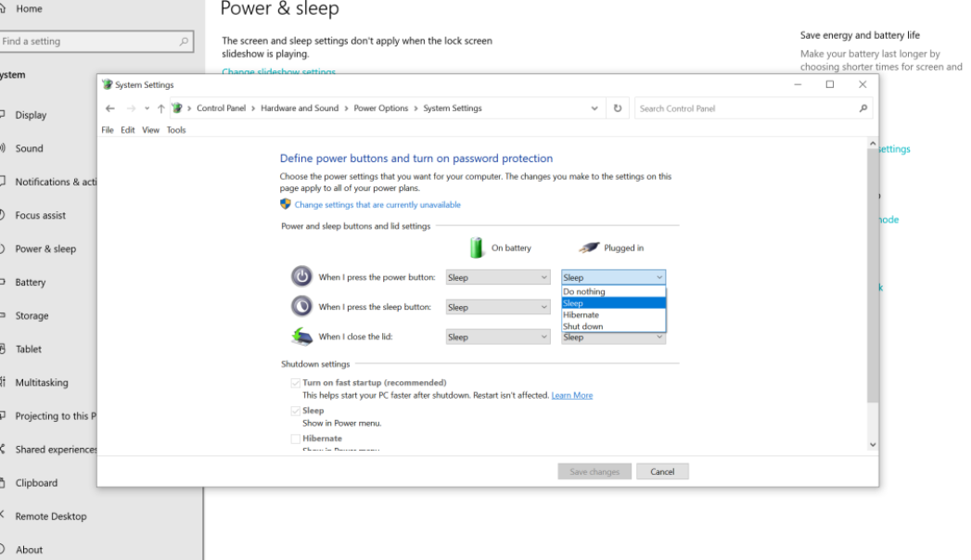
Task: Click the sleep button moon icon
Action: [x=301, y=306]
